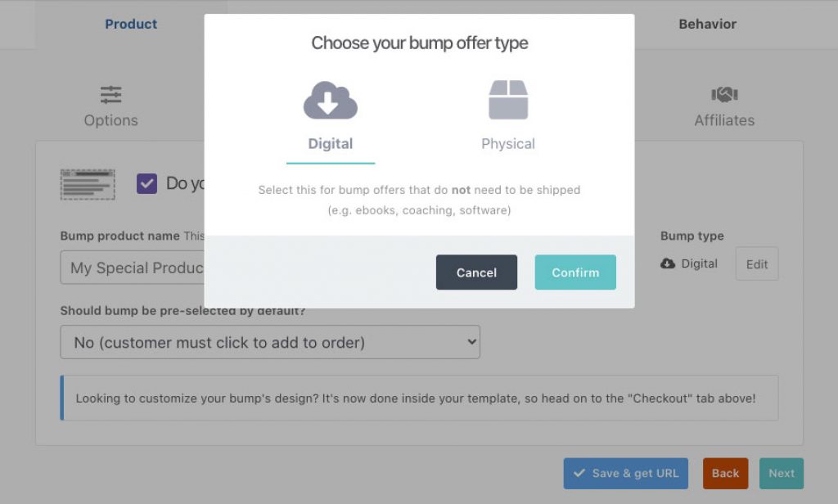Viewport: 838px width, 504px height.
Task: Confirm the bump offer type
Action: 575,272
